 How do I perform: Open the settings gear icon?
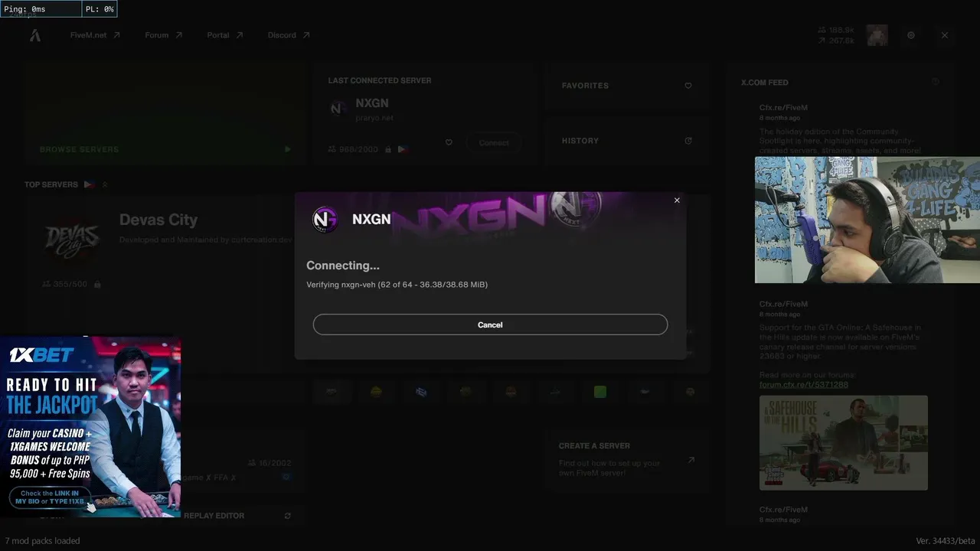pyautogui.click(x=911, y=35)
